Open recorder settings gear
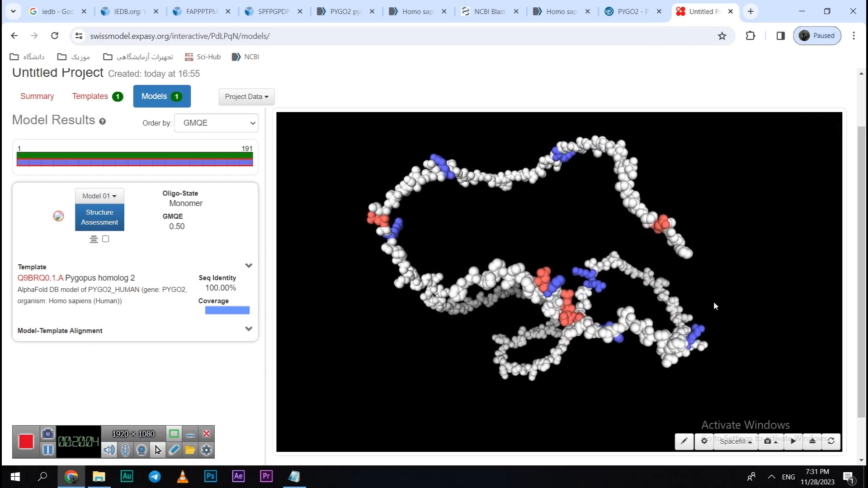Image resolution: width=868 pixels, height=488 pixels. coord(206,450)
